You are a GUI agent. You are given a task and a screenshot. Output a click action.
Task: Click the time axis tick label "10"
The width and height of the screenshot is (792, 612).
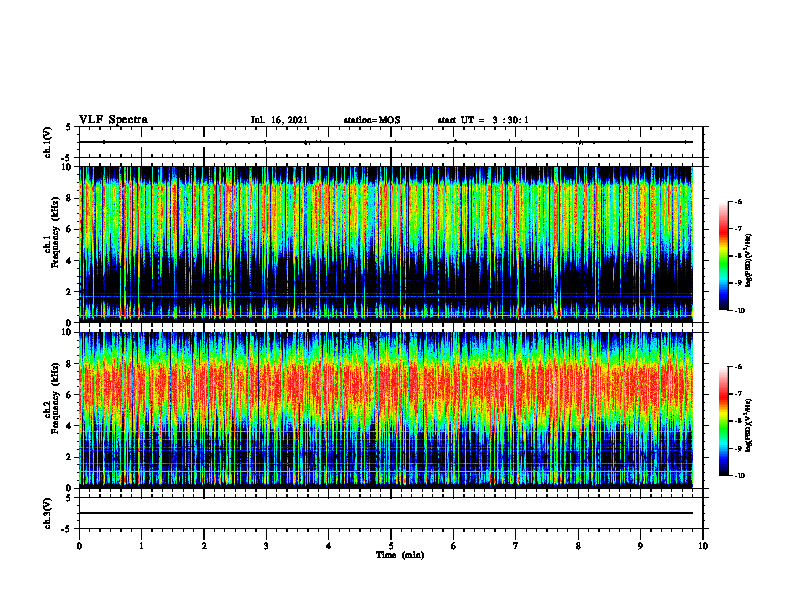pyautogui.click(x=703, y=546)
